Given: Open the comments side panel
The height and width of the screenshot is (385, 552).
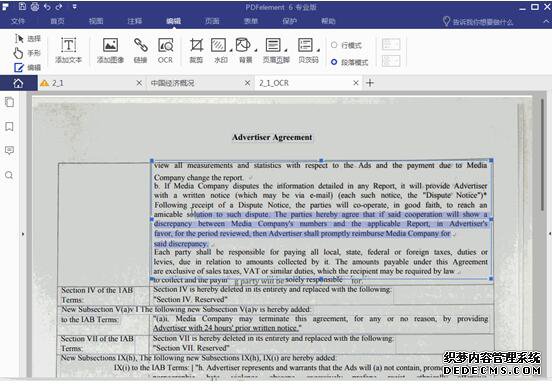Looking at the screenshot, I should coord(10,151).
